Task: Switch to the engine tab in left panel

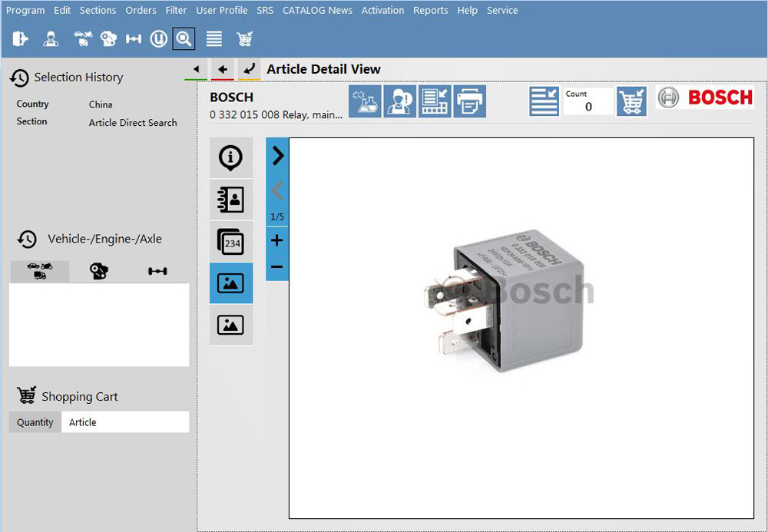Action: pos(98,271)
